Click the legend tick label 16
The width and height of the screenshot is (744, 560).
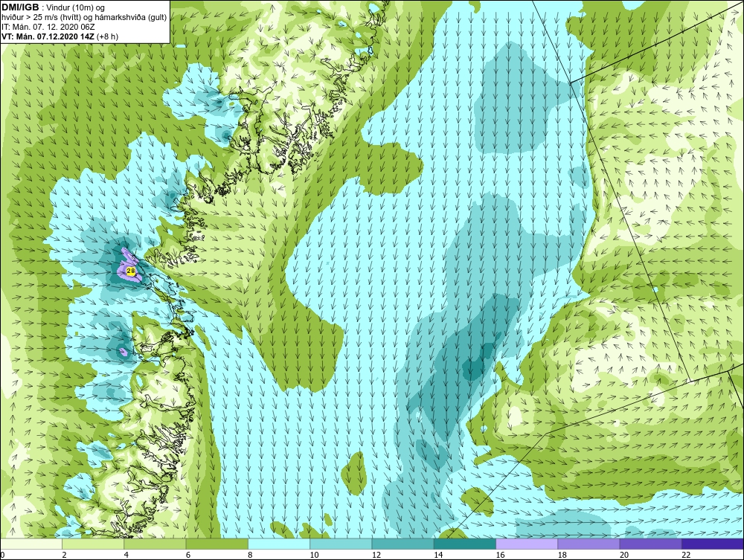tap(500, 555)
